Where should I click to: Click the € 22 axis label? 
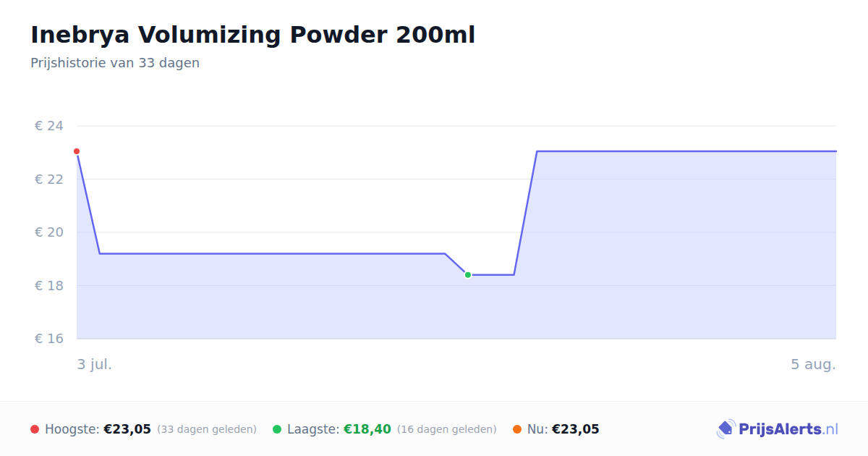click(49, 180)
